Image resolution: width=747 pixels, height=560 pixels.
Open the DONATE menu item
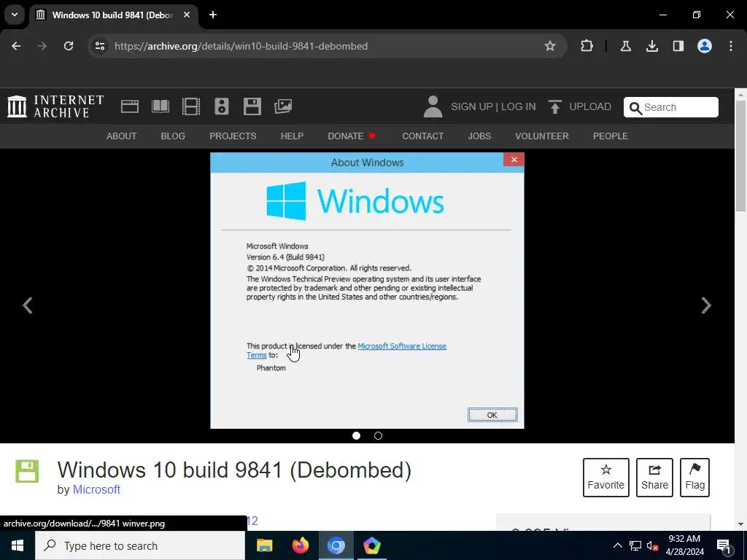352,136
